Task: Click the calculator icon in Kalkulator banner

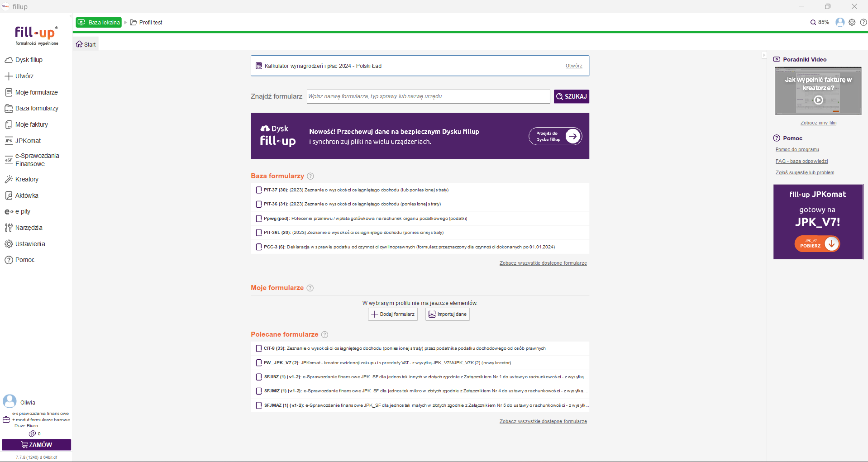Action: tap(259, 66)
